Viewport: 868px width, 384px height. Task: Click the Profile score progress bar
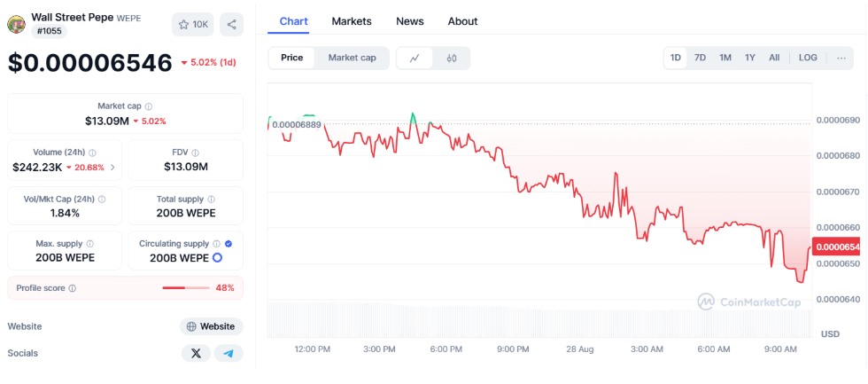coord(186,288)
